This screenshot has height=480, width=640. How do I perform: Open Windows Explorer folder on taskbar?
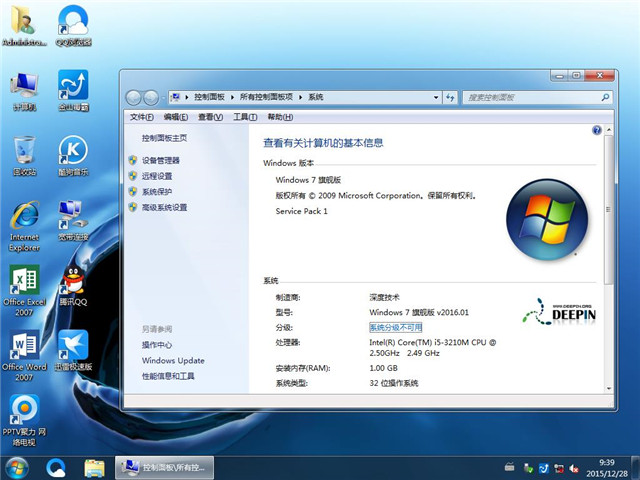[94, 468]
